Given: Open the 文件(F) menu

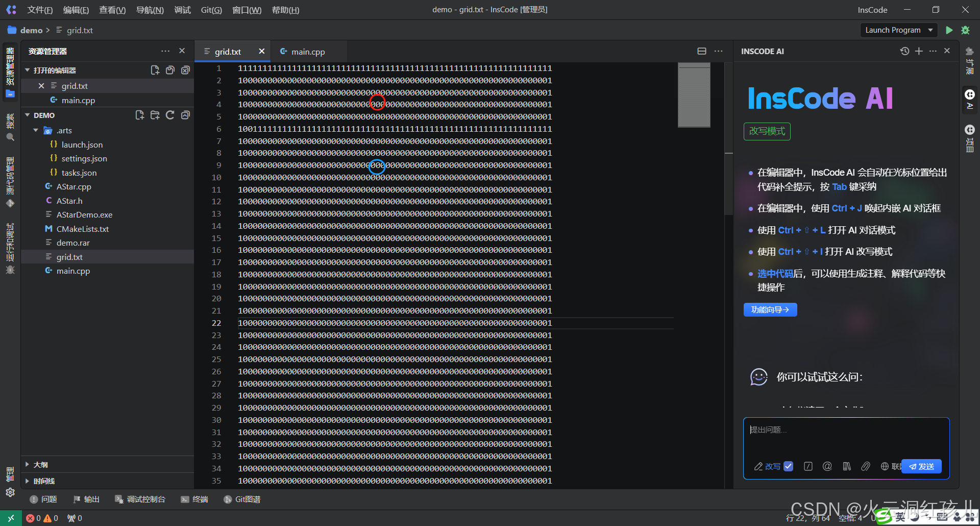Looking at the screenshot, I should [40, 10].
